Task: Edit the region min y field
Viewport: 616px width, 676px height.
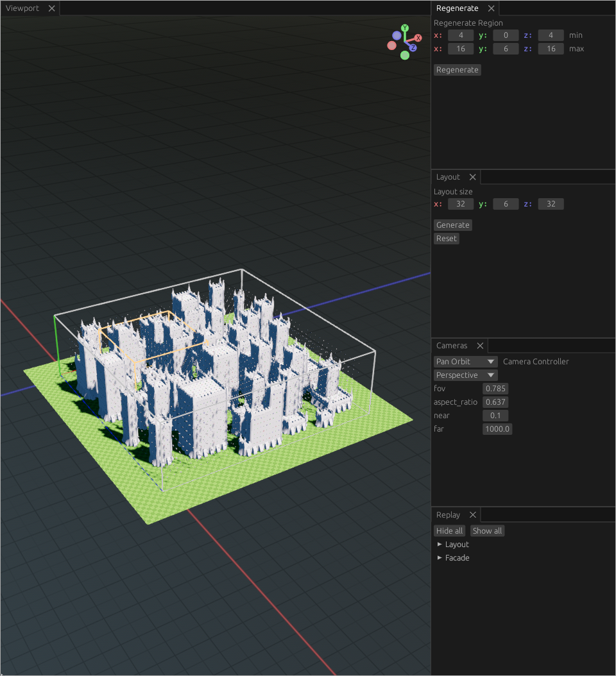Action: 506,35
